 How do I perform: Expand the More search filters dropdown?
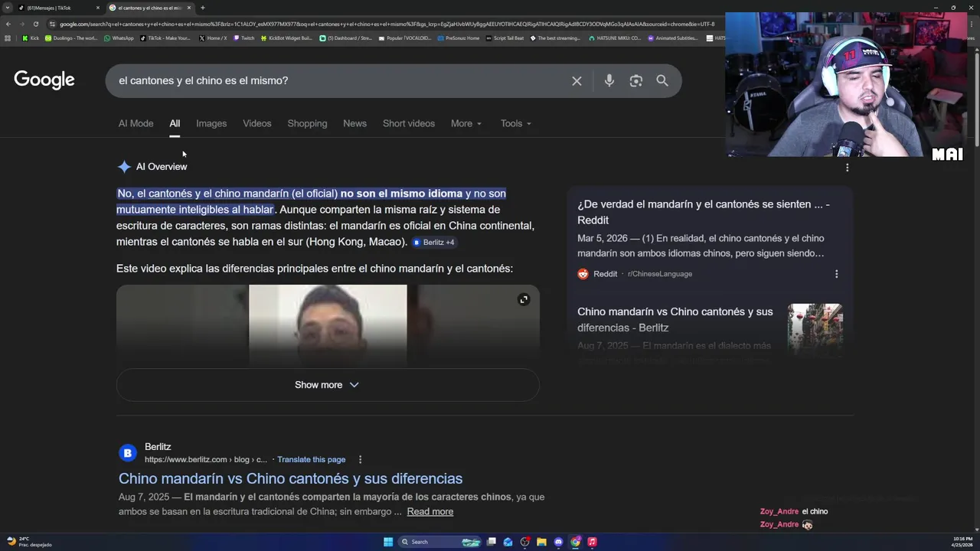tap(466, 123)
